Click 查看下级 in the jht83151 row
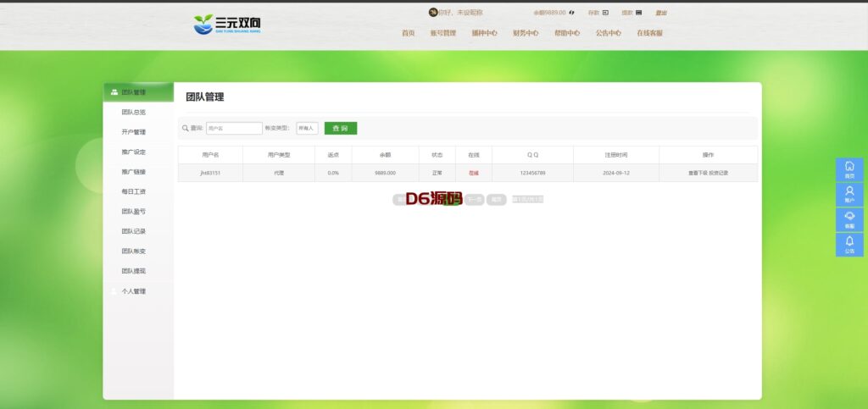The image size is (868, 409). [x=698, y=173]
